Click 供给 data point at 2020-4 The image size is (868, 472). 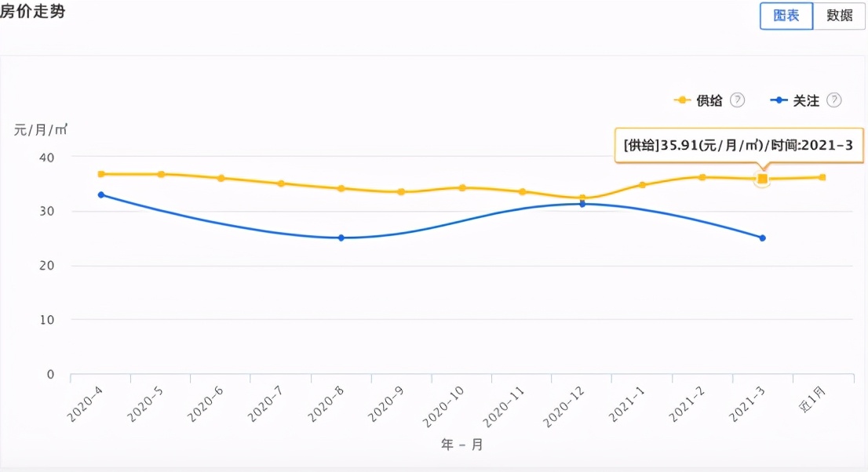pyautogui.click(x=101, y=174)
